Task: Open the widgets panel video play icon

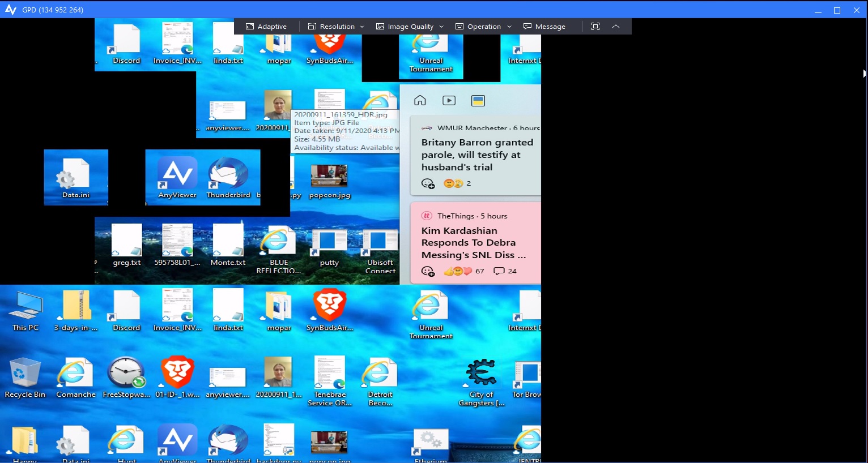Action: 449,101
